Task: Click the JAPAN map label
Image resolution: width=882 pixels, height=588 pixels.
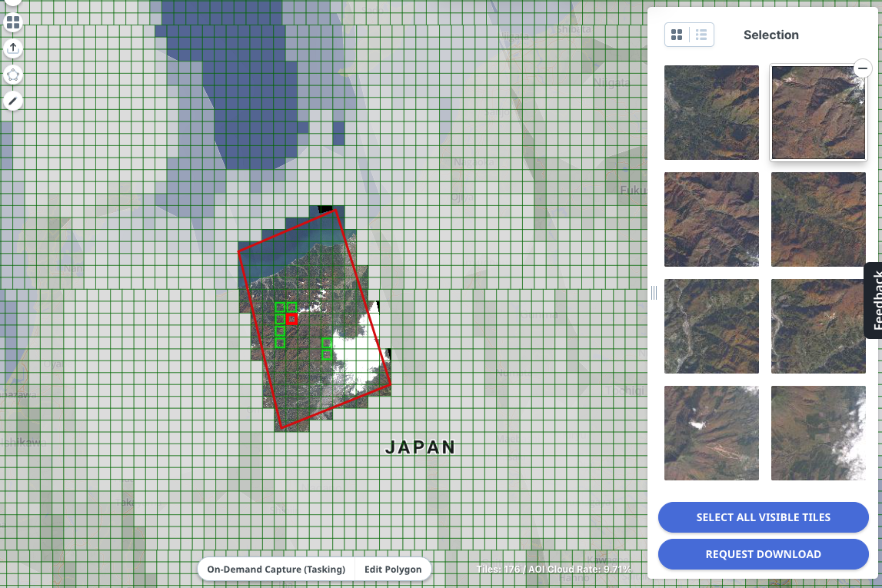Action: 420,447
